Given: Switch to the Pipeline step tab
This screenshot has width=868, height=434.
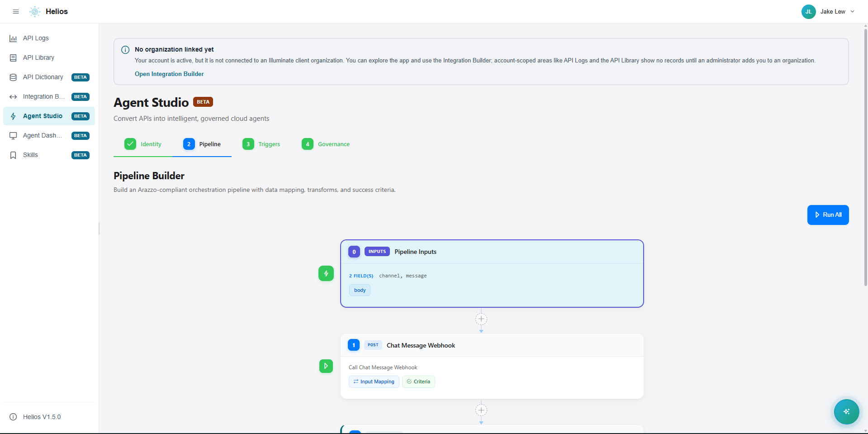Looking at the screenshot, I should 202,144.
